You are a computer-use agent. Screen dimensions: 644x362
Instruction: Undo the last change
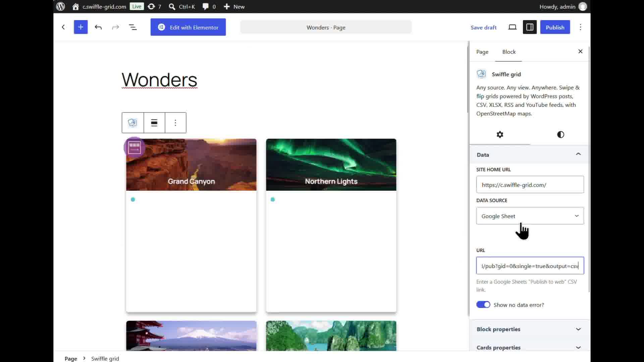tap(98, 27)
